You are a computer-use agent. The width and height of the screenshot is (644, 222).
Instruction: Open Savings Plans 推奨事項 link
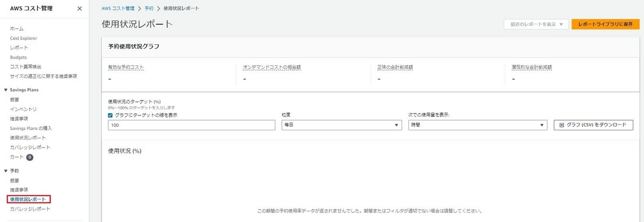(x=19, y=119)
